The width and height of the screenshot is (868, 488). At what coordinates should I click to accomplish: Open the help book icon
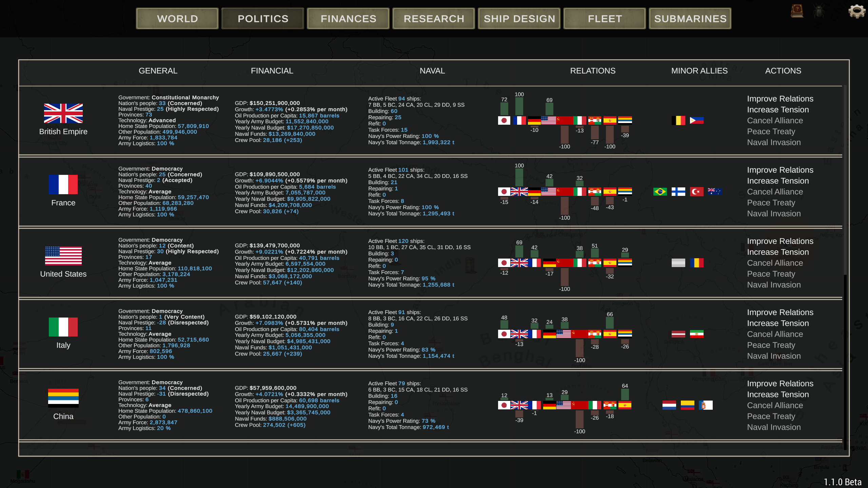click(797, 11)
